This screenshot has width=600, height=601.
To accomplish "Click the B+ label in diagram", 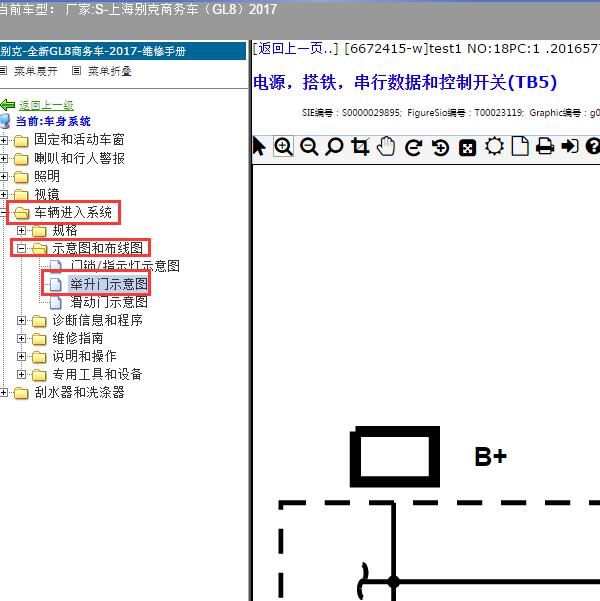I will pos(490,457).
